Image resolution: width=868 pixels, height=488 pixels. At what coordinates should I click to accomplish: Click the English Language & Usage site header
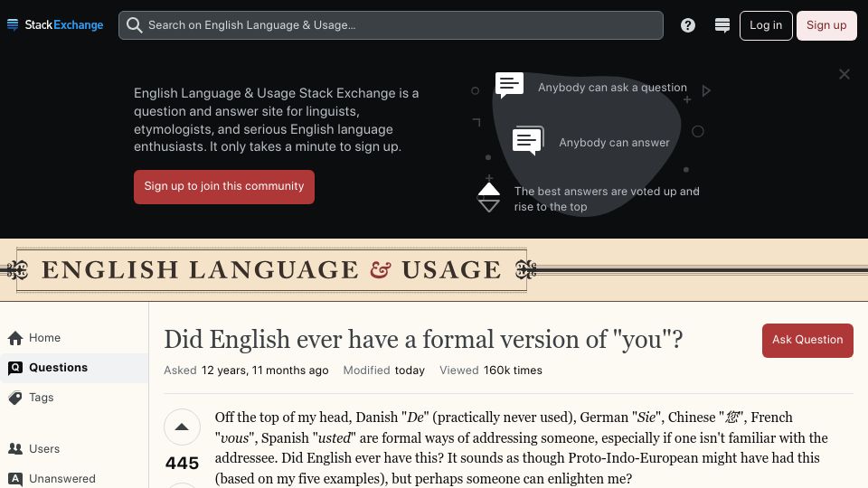(271, 270)
